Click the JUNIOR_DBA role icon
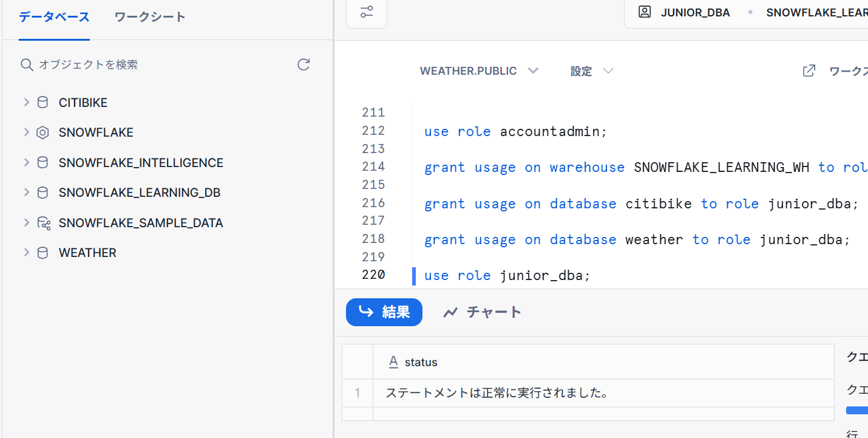The image size is (868, 438). point(645,12)
